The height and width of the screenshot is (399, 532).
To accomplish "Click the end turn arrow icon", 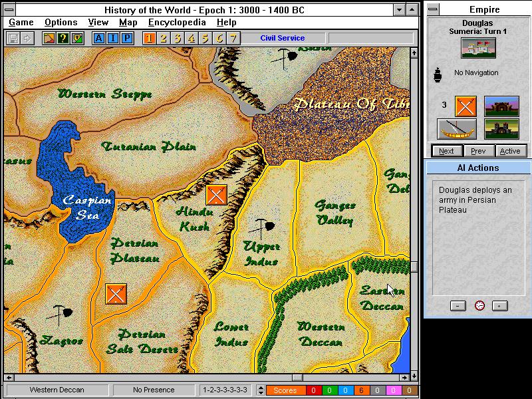I will tap(27, 39).
